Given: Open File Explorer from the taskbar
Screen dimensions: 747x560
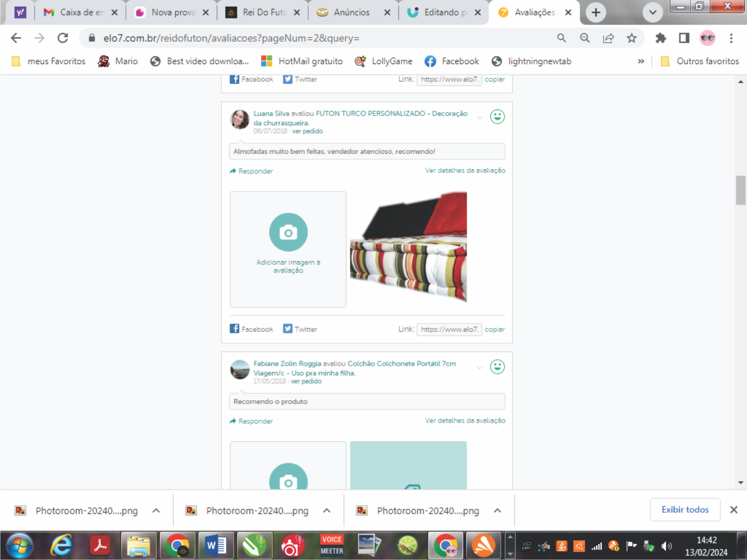Looking at the screenshot, I should tap(138, 546).
